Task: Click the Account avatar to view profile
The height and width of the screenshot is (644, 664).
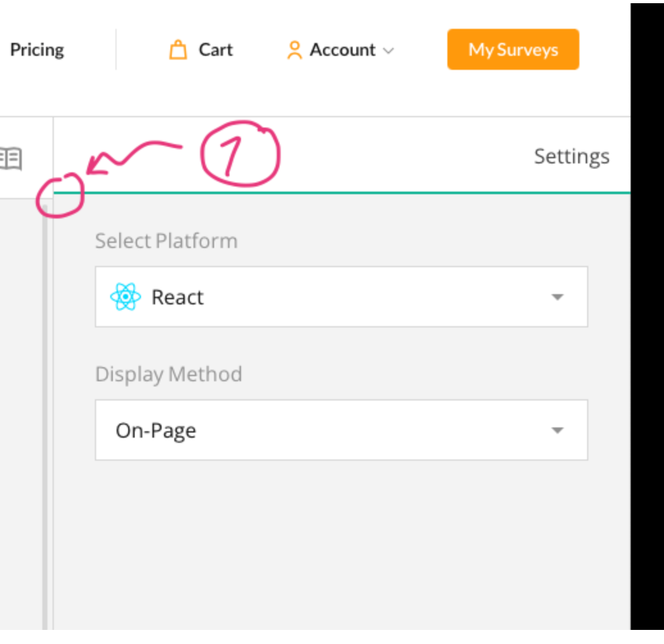Action: (294, 49)
